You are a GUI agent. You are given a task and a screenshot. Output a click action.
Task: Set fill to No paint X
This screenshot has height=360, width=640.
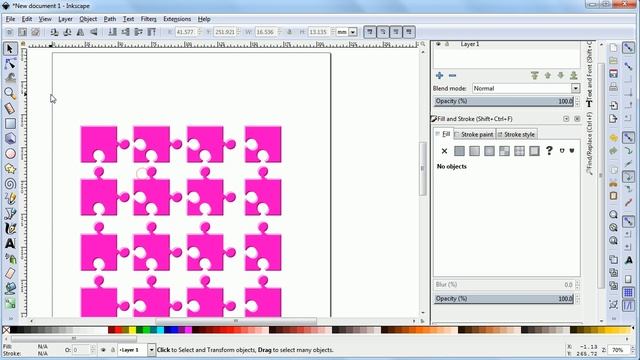(444, 151)
